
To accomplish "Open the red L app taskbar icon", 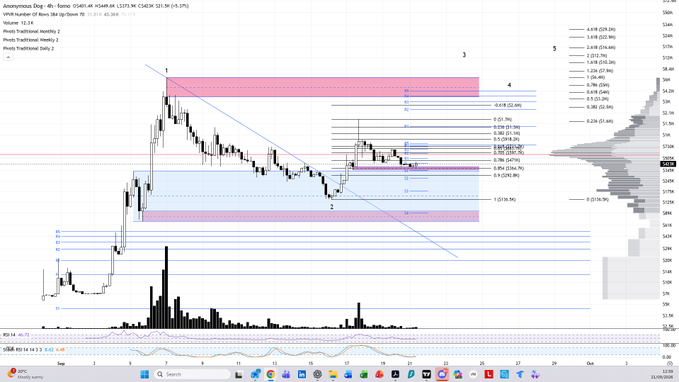I will tap(489, 374).
